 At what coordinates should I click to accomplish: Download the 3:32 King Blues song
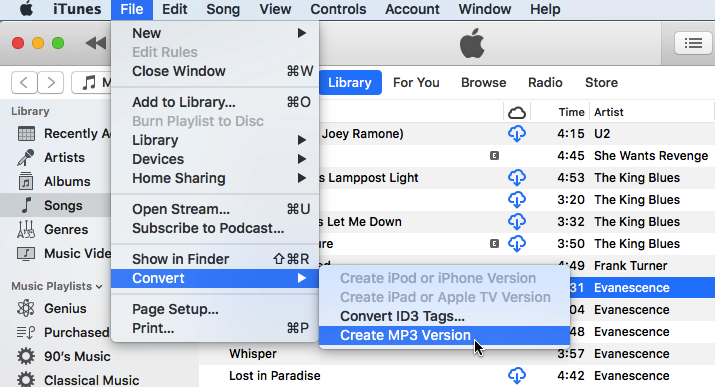point(517,222)
